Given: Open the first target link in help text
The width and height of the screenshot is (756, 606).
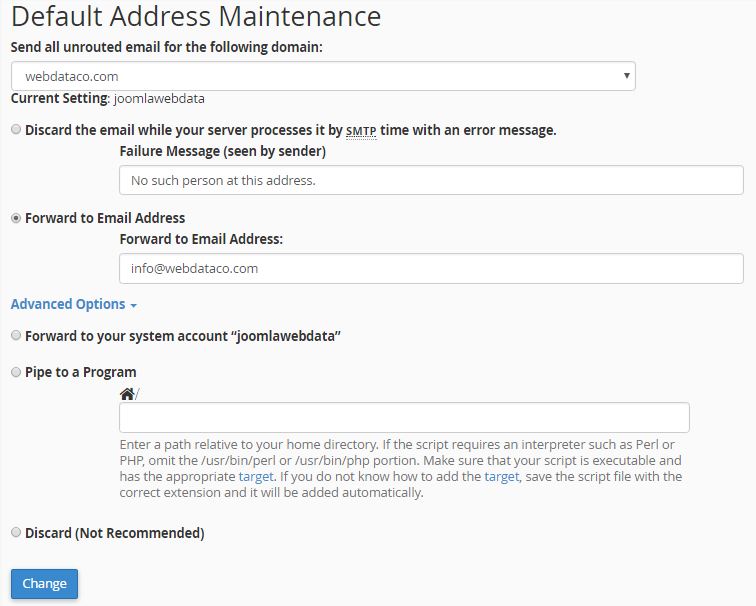Looking at the screenshot, I should click(256, 477).
